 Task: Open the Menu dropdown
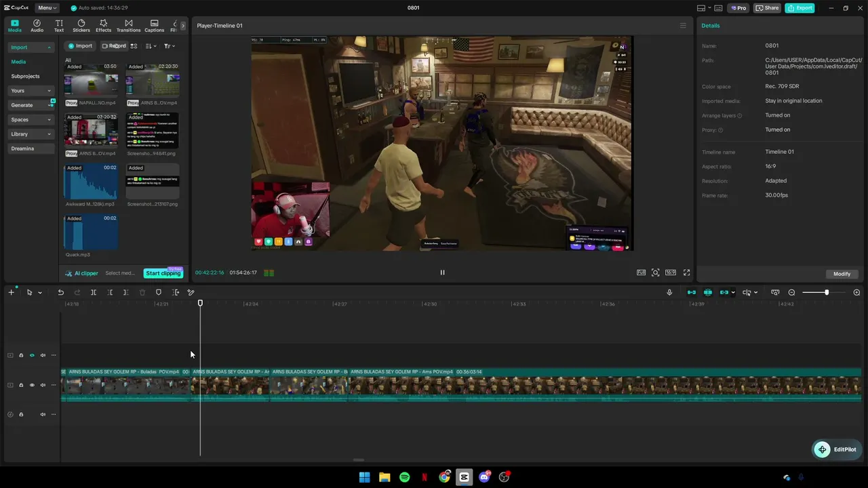coord(47,8)
